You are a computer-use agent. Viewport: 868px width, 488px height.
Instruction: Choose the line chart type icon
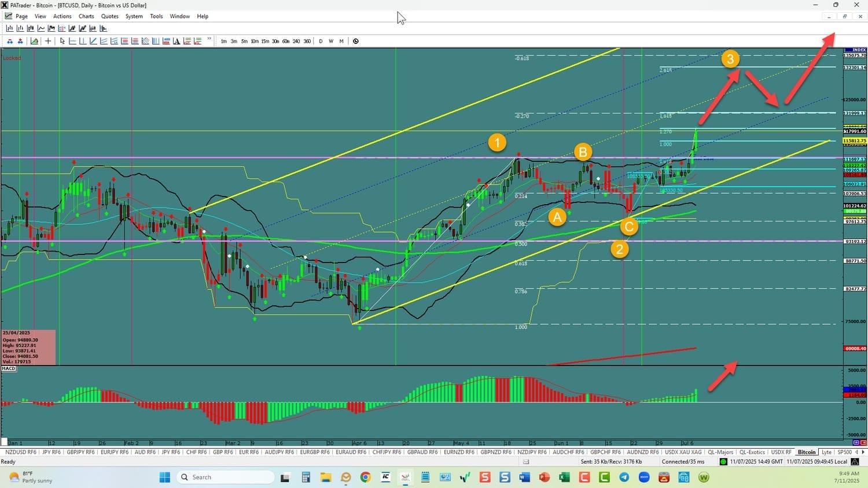41,28
